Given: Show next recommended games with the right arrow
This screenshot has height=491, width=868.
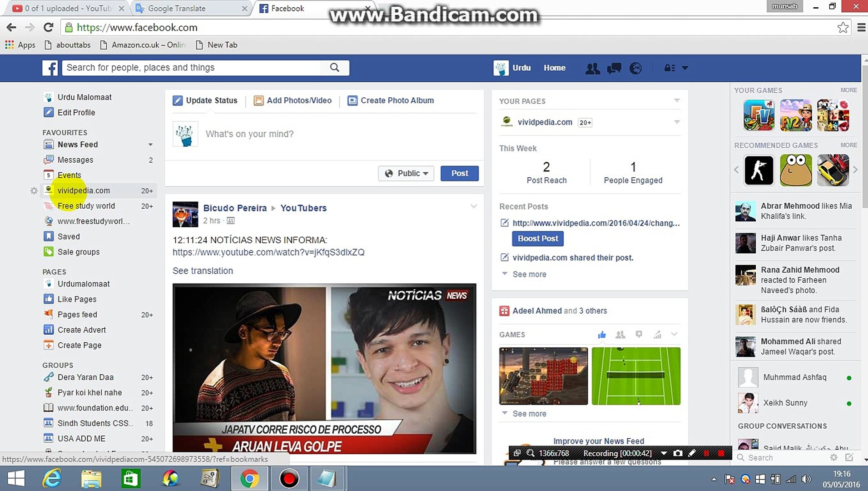Looking at the screenshot, I should [x=855, y=170].
